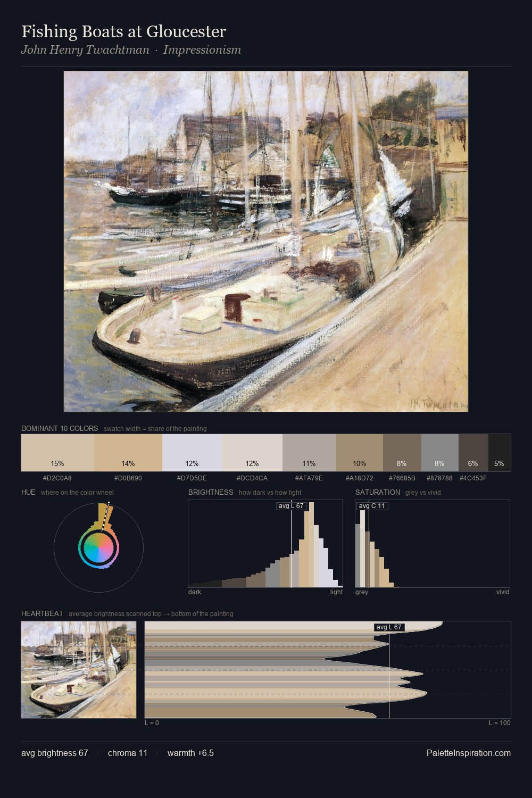Click the 'L = 100' axis label
The width and height of the screenshot is (532, 798).
(x=500, y=723)
